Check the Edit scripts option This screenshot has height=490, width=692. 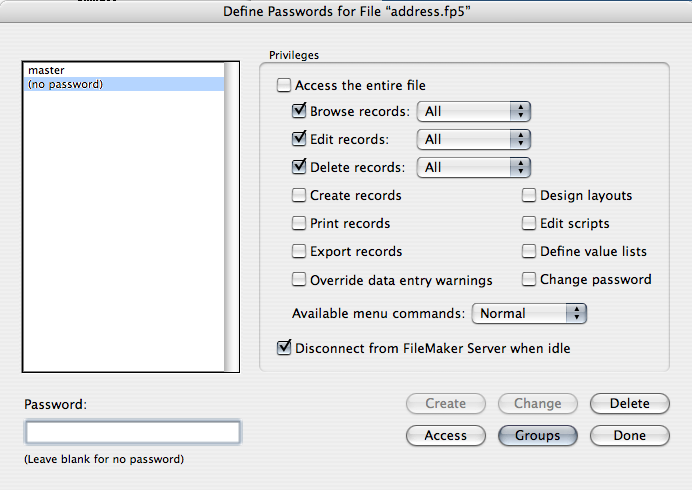tap(529, 223)
